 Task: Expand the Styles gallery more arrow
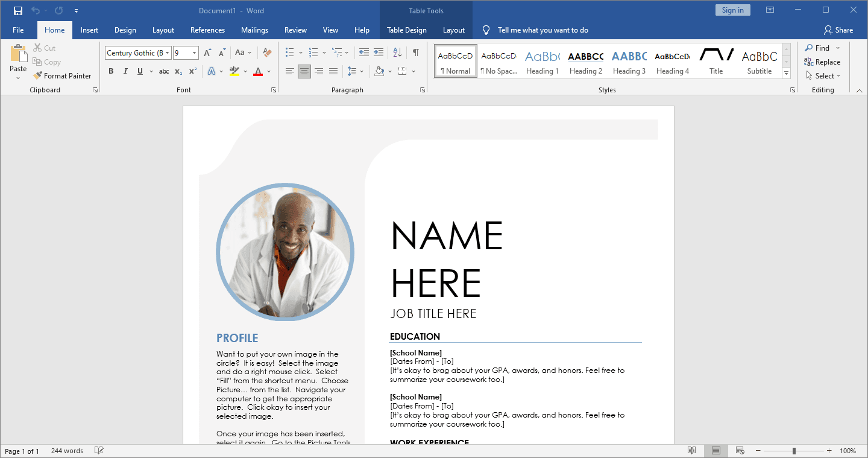(x=786, y=74)
